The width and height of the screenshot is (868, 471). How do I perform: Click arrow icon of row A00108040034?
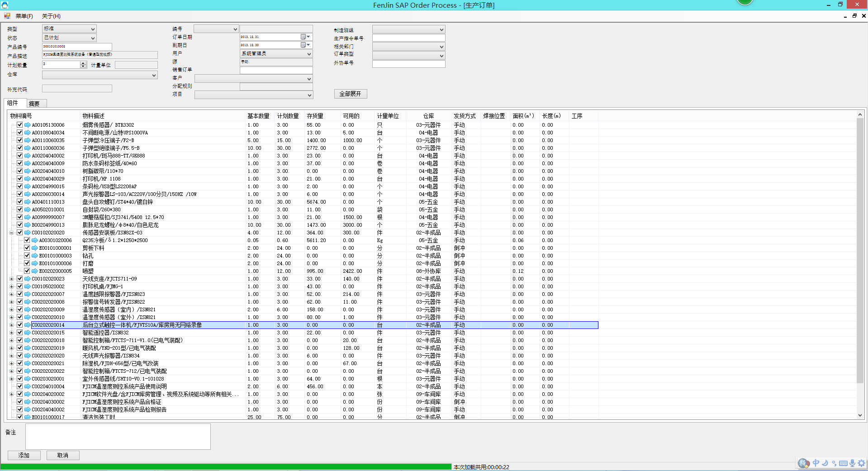(28, 133)
